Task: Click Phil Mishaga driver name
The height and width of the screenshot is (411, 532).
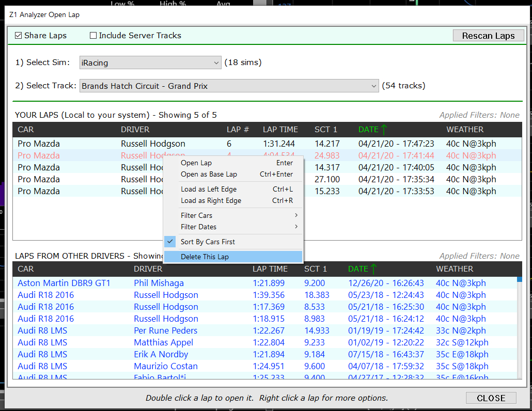Action: 159,283
